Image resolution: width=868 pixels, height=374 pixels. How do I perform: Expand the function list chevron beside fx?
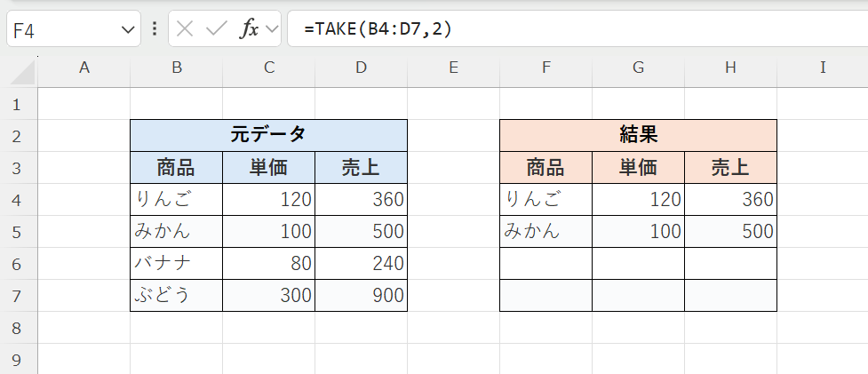(x=270, y=29)
